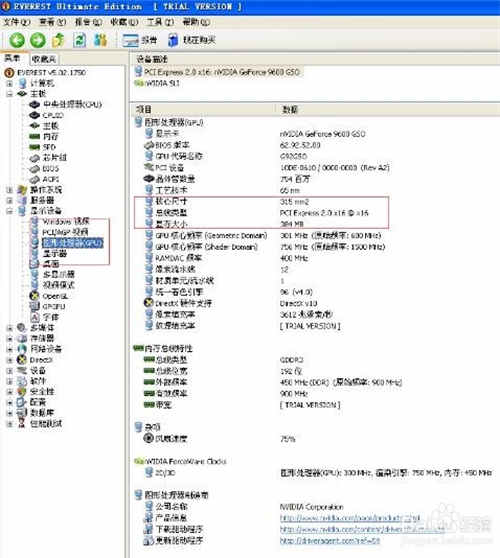500x558 pixels.
Task: Open the 工具 menu
Action: [x=160, y=22]
